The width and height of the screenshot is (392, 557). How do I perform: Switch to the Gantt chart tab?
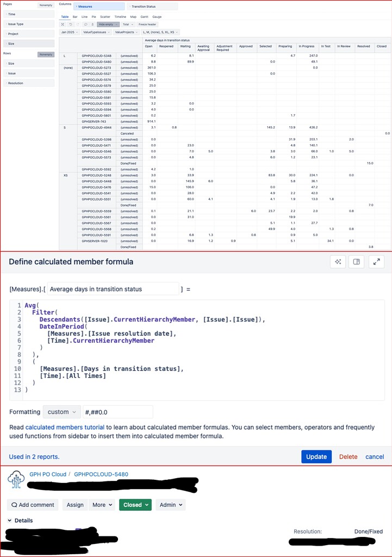144,17
